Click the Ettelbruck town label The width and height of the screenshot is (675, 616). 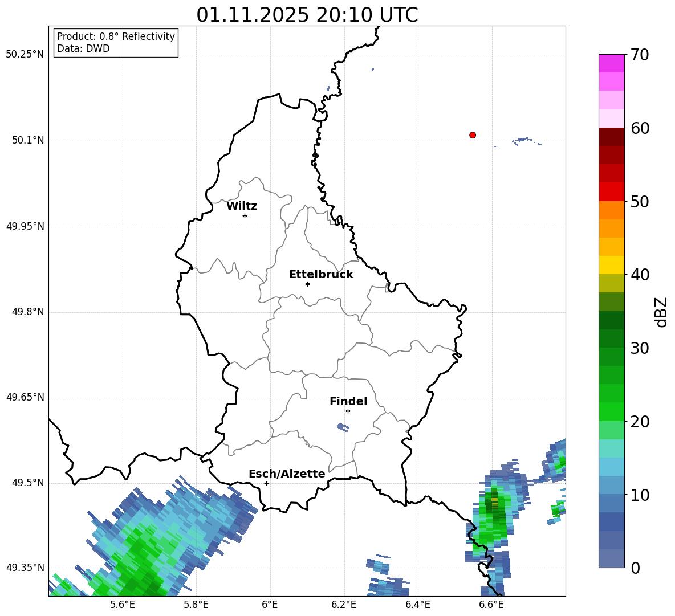click(x=321, y=275)
